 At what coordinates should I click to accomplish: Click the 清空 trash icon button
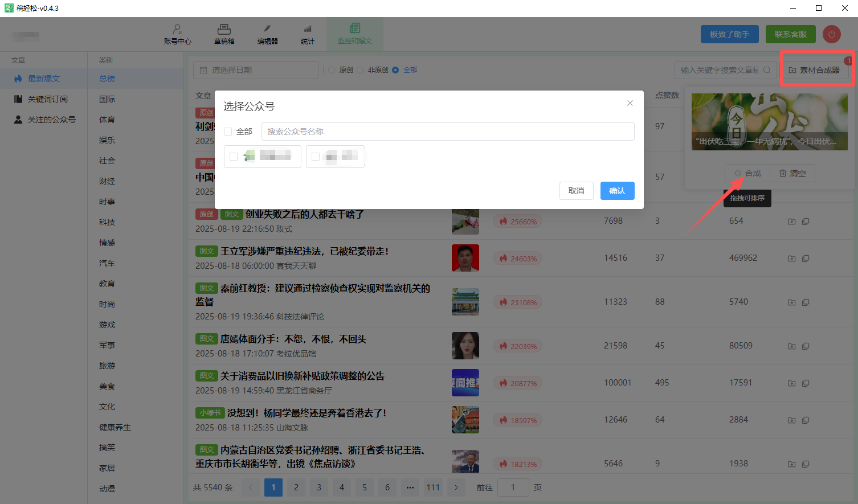tap(792, 173)
